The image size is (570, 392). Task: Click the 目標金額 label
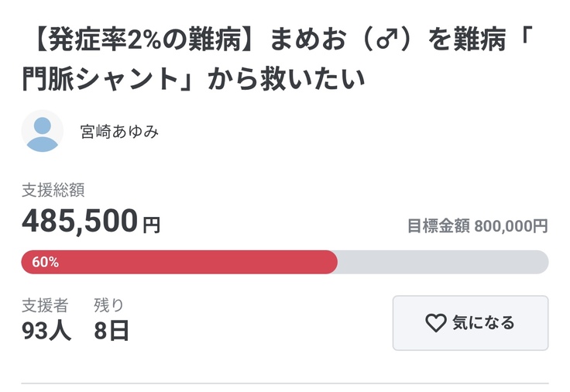[x=438, y=226]
